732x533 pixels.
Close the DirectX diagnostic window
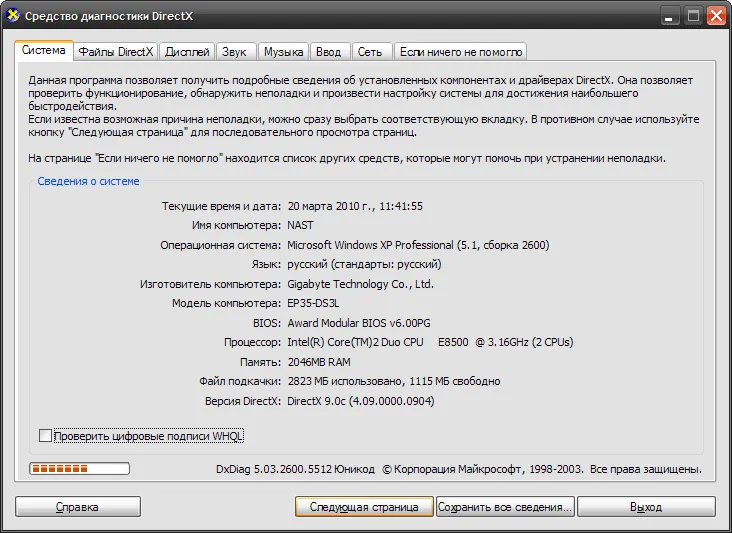point(716,16)
